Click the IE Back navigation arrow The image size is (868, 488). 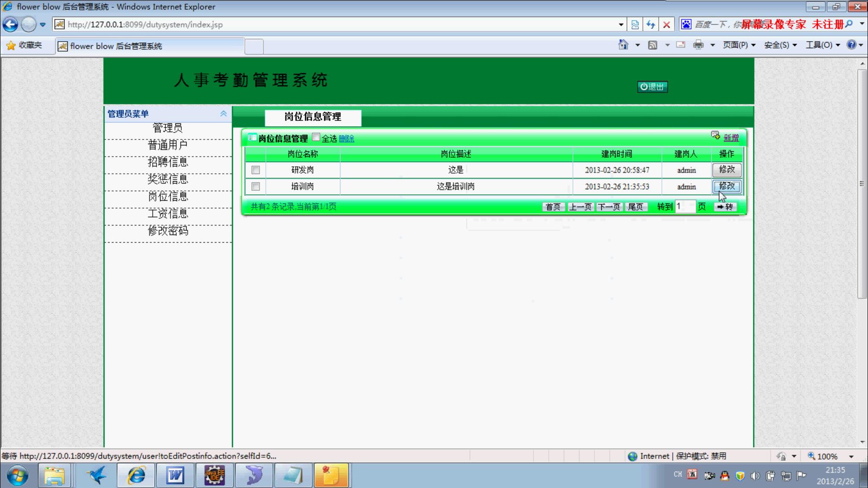tap(10, 24)
